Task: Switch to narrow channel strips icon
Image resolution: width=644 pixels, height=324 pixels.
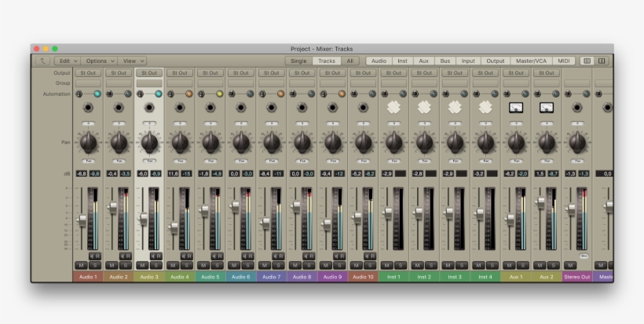Action: (587, 61)
